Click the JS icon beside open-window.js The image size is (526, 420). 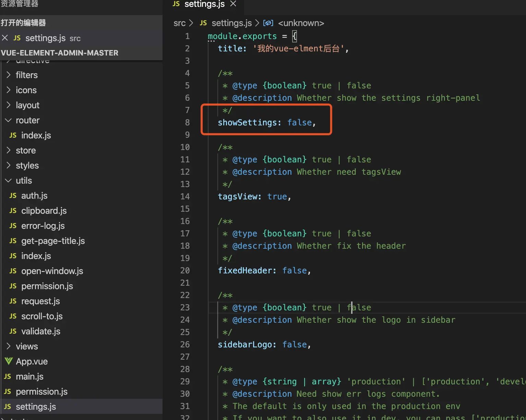[x=13, y=271]
